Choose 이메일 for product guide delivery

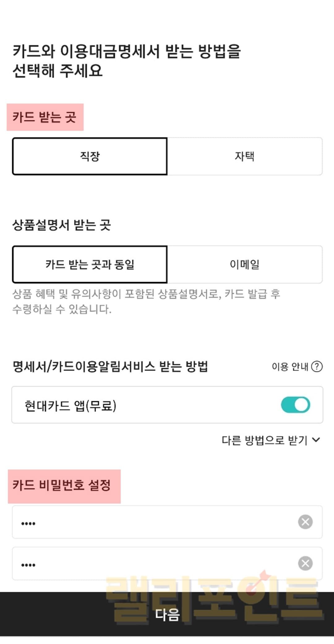245,264
